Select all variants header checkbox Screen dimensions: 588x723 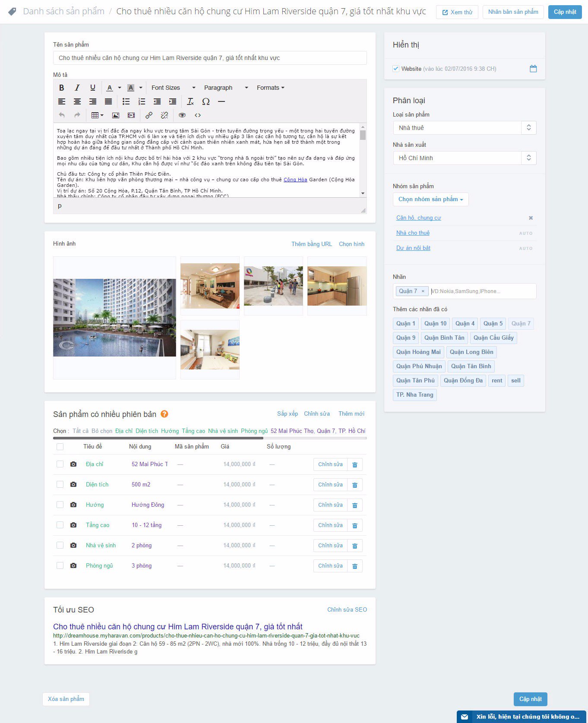(60, 447)
